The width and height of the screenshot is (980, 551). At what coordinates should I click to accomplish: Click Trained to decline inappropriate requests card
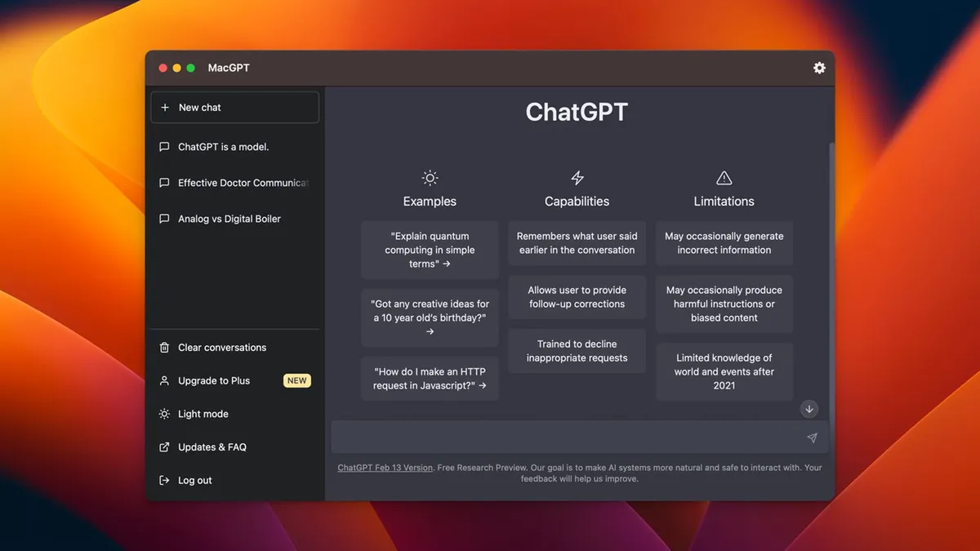tap(577, 351)
